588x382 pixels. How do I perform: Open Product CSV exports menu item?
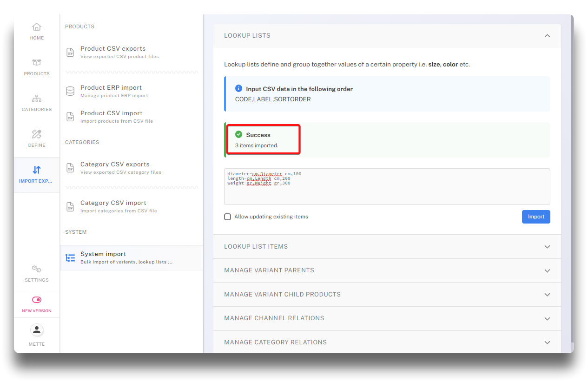[113, 52]
